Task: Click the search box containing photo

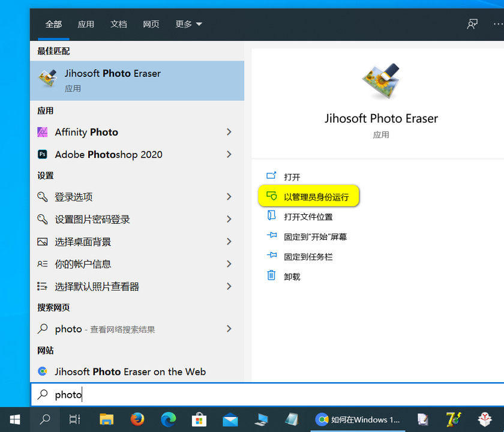Action: pyautogui.click(x=268, y=395)
